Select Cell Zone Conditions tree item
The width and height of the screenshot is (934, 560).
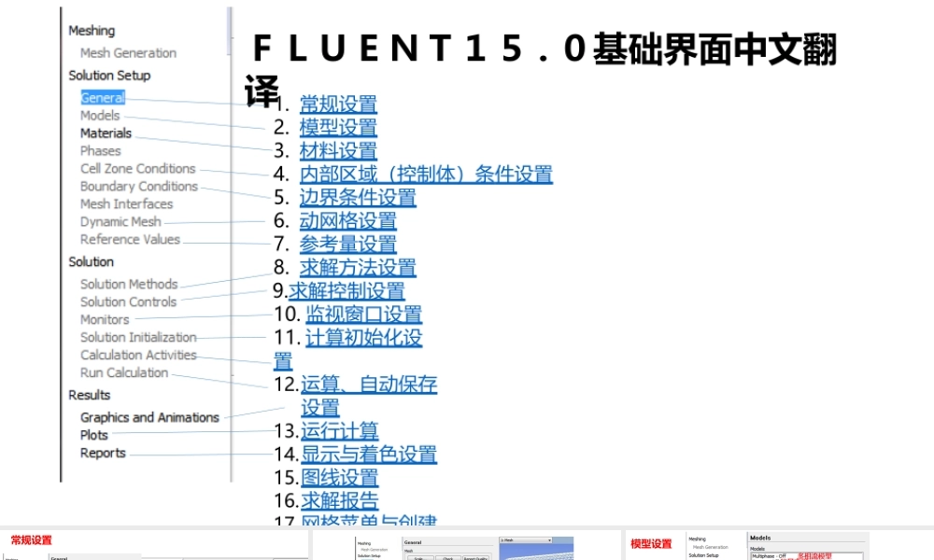point(137,168)
